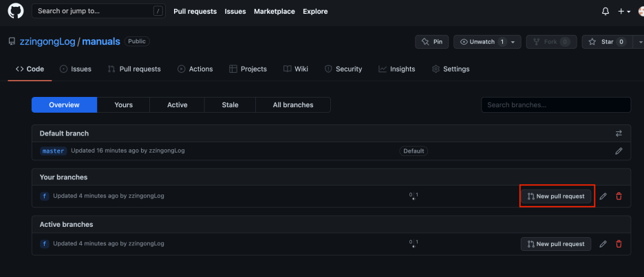Expand the Star lists dropdown arrow
The width and height of the screenshot is (644, 277).
pos(641,42)
